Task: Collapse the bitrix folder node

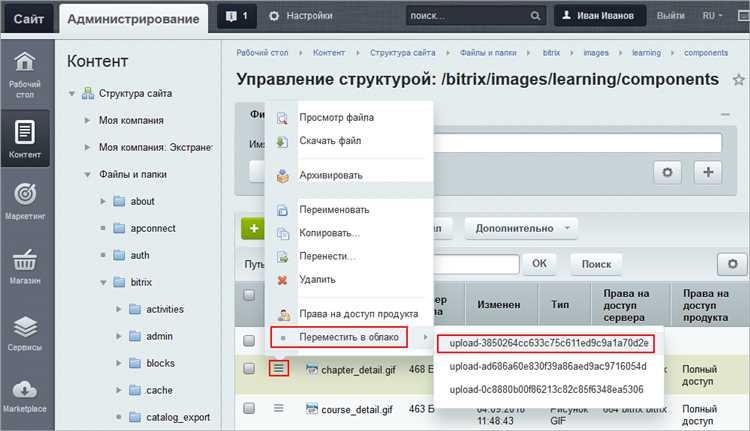Action: [x=103, y=283]
